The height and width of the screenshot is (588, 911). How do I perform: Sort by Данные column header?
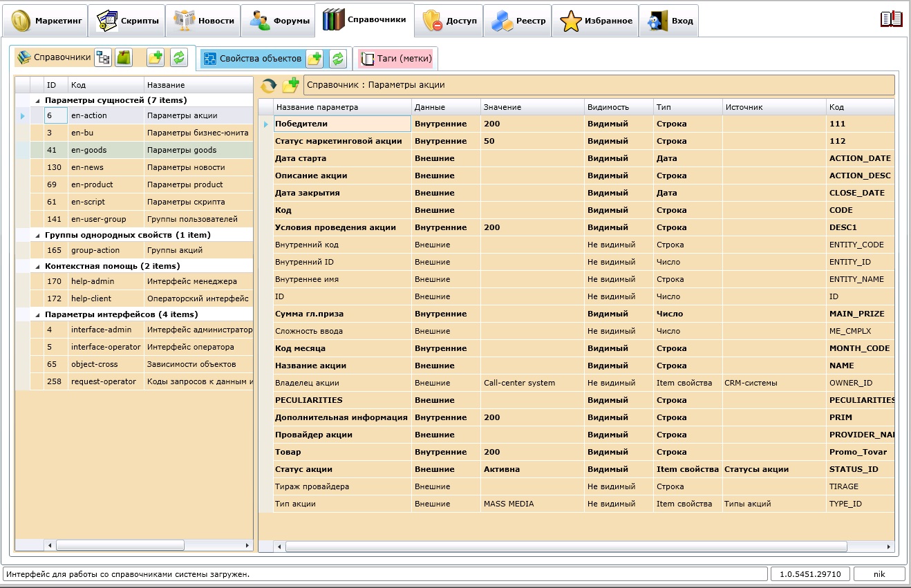tap(446, 107)
